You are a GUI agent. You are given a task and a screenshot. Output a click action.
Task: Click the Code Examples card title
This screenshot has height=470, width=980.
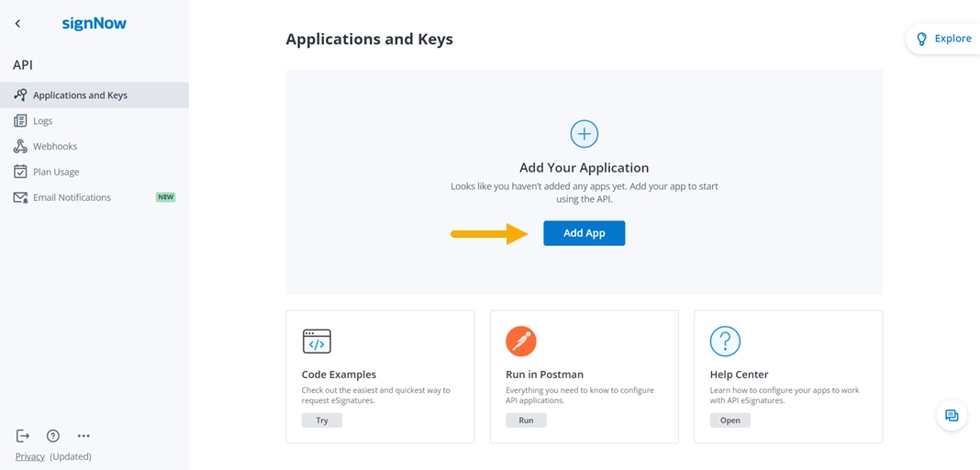[x=339, y=375]
